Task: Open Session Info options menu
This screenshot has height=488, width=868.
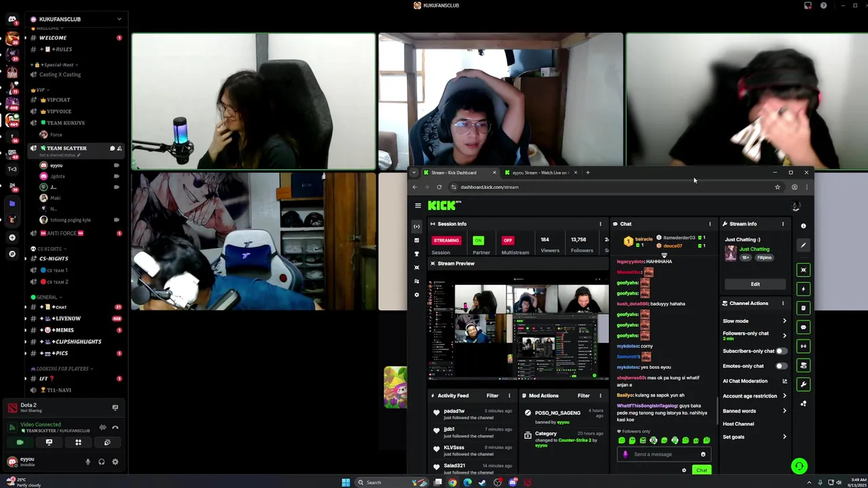Action: pos(600,224)
